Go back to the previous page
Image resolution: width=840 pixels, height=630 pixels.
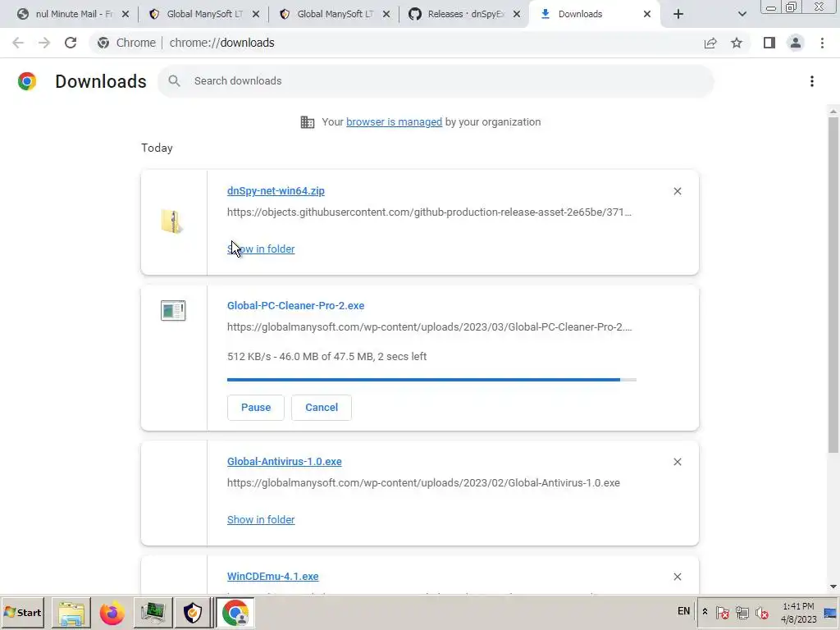coord(18,43)
